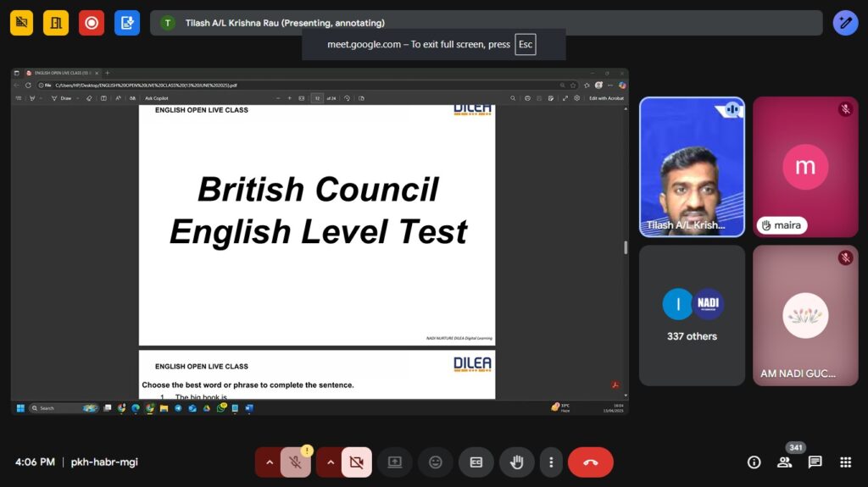Open the in-call chat panel
868x487 pixels.
click(x=815, y=462)
